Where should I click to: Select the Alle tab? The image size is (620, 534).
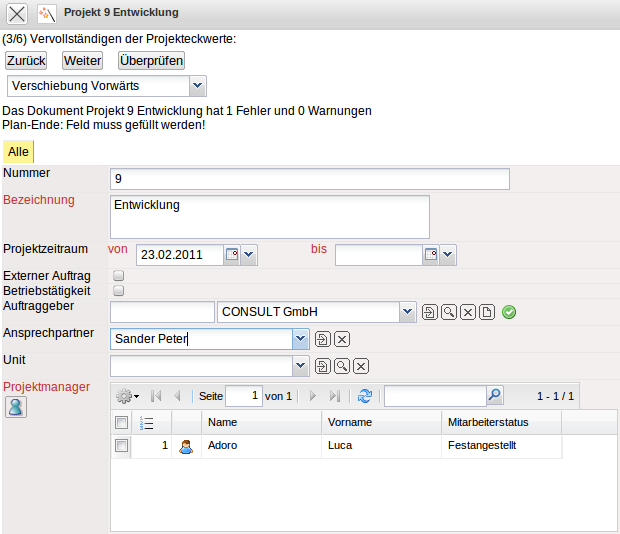pos(18,152)
